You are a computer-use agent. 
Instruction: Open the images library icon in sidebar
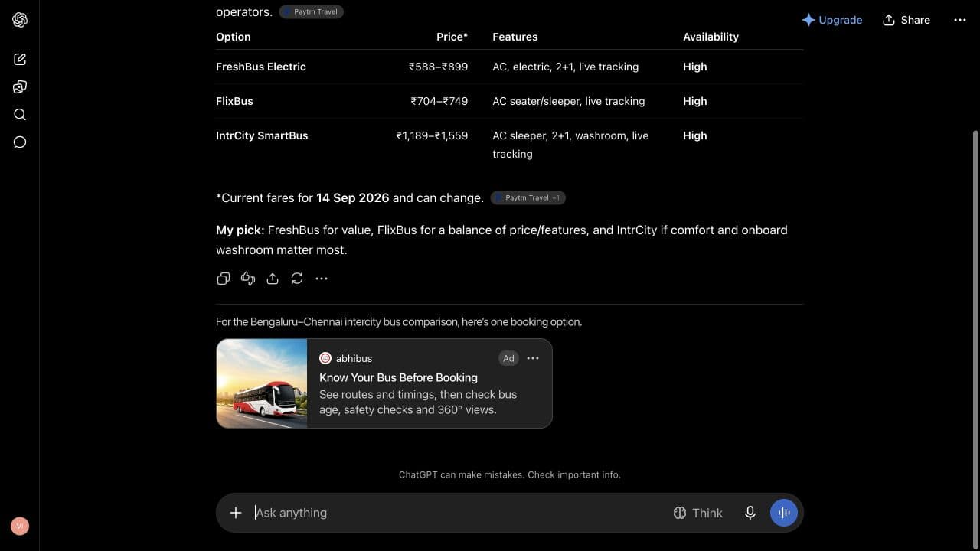point(20,86)
